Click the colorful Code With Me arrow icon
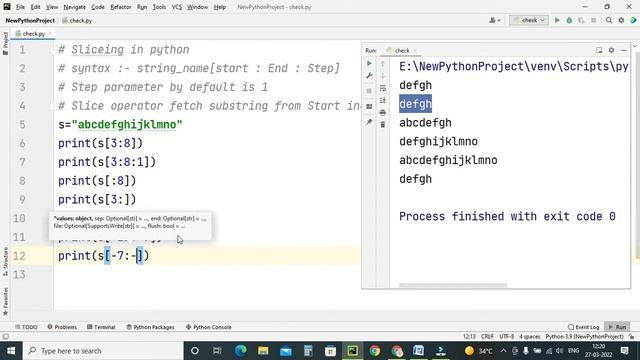 click(633, 20)
